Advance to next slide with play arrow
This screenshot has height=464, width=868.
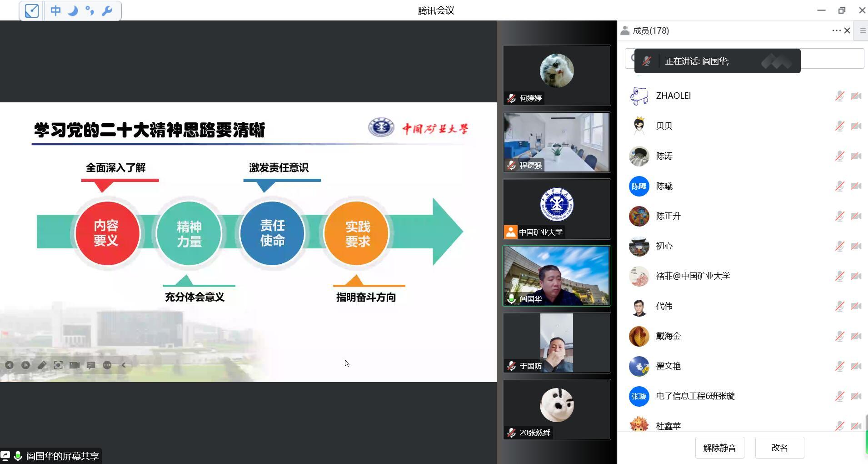25,365
